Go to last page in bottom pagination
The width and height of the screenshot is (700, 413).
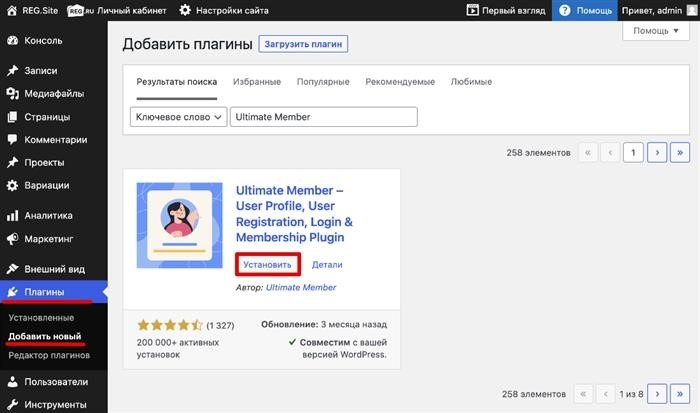point(680,394)
